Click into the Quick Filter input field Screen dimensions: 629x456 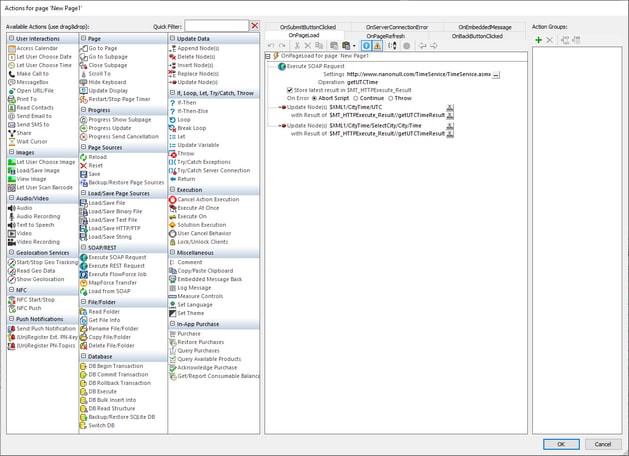coord(217,26)
